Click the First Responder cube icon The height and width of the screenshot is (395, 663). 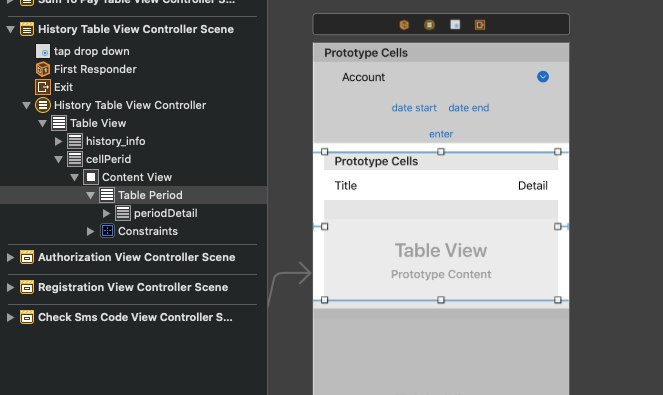pos(43,69)
